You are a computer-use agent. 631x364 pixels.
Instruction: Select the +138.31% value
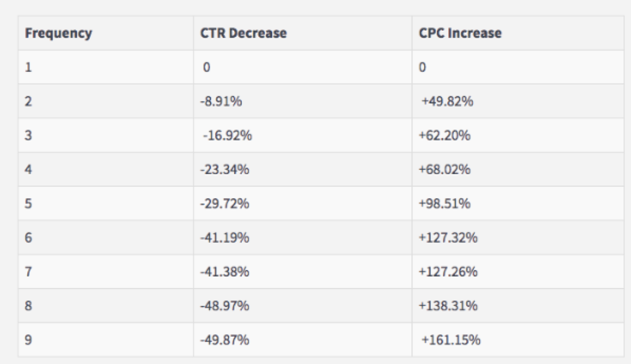[x=448, y=306]
